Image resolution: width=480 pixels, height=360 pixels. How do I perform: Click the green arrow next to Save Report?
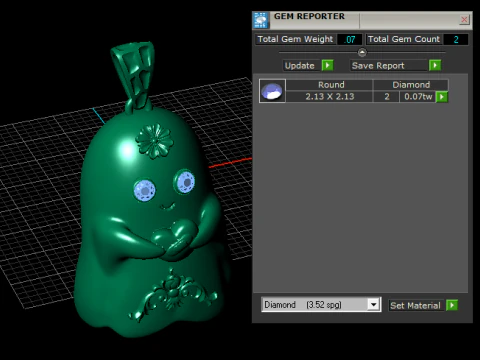point(435,65)
